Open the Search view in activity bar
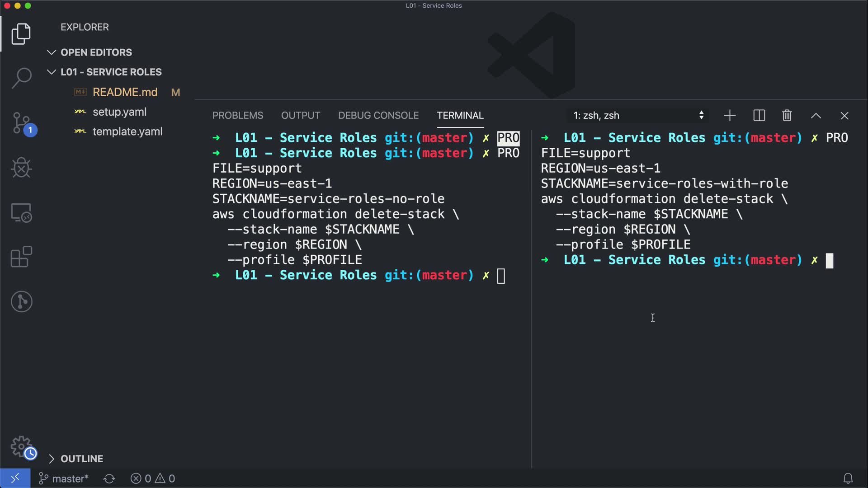The image size is (868, 488). [21, 78]
